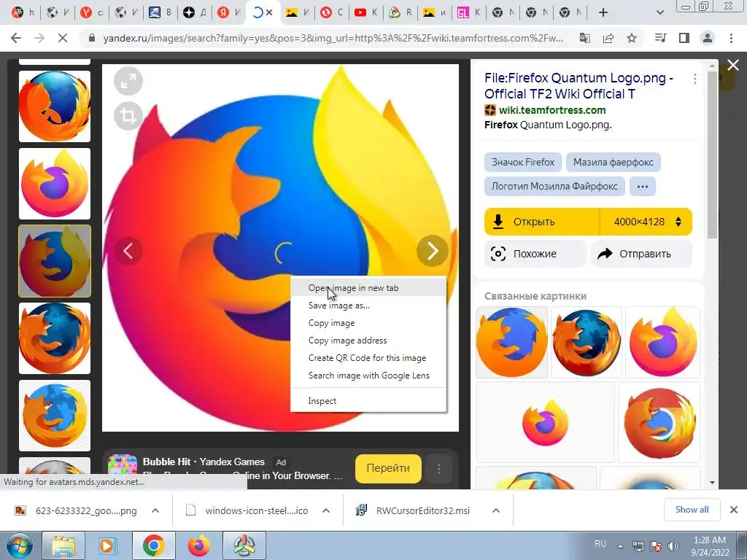
Task: Open the wiki.teamfortress.com source link
Action: 552,111
